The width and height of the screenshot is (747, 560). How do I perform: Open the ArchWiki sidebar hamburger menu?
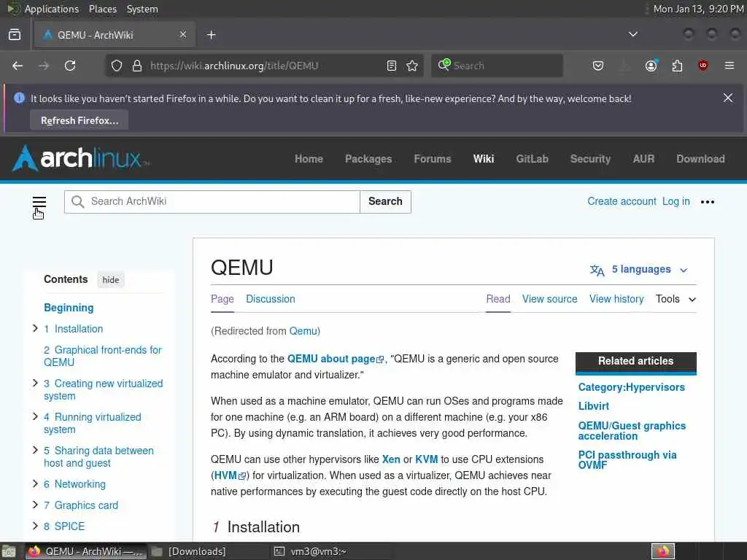pos(39,202)
